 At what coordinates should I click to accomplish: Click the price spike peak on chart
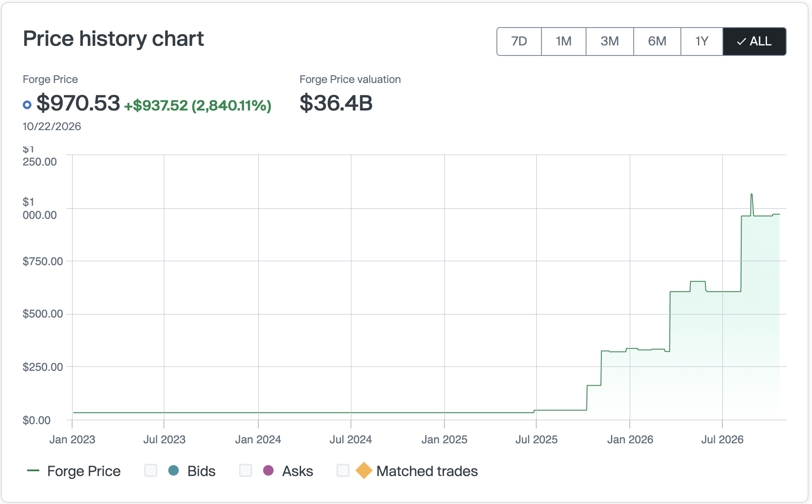coord(751,194)
